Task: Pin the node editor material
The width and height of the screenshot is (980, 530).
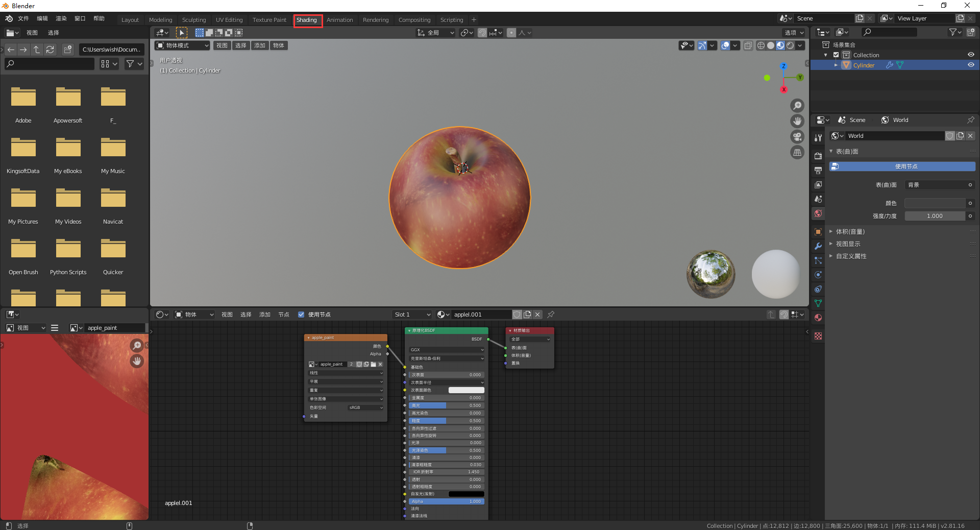Action: [551, 315]
